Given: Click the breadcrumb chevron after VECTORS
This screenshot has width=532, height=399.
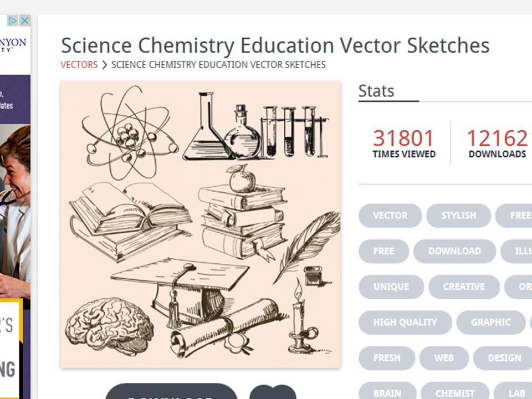Looking at the screenshot, I should pyautogui.click(x=105, y=65).
